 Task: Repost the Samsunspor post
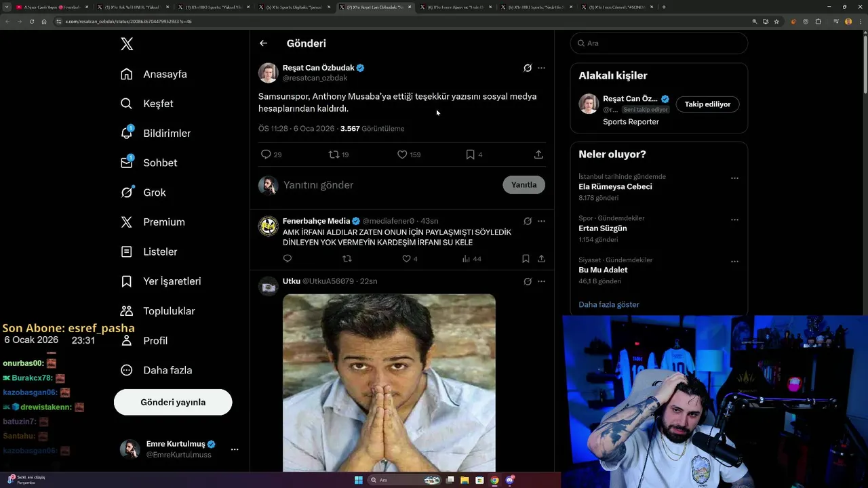[x=334, y=155]
